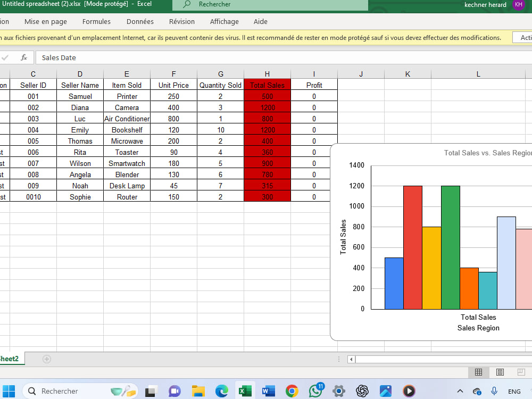This screenshot has height=399, width=532.
Task: Open ChatGPT from the taskbar
Action: [362, 391]
